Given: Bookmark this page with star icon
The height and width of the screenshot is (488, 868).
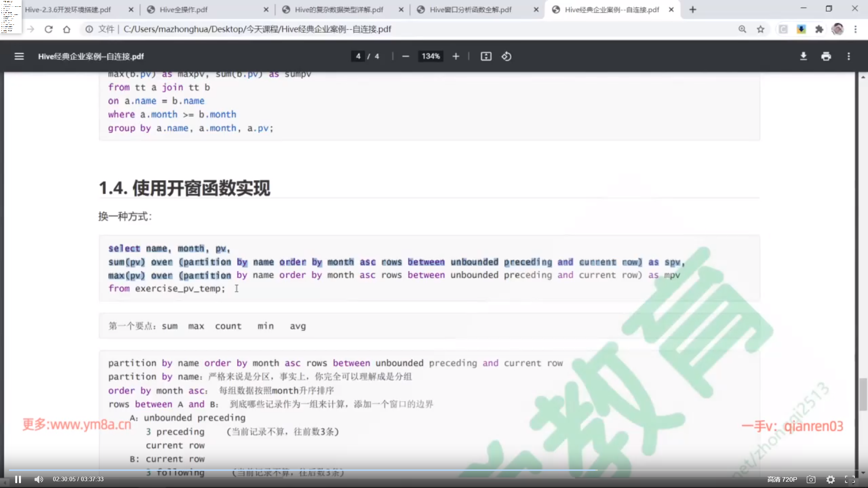Looking at the screenshot, I should pyautogui.click(x=761, y=29).
